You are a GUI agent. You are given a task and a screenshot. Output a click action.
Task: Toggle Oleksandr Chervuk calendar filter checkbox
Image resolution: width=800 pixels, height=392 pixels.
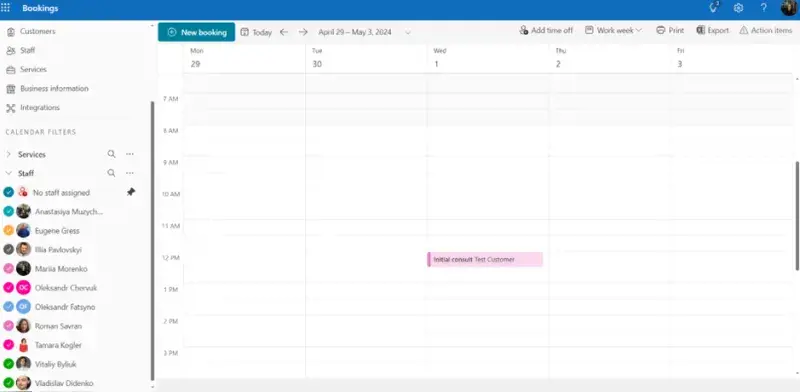click(x=8, y=288)
